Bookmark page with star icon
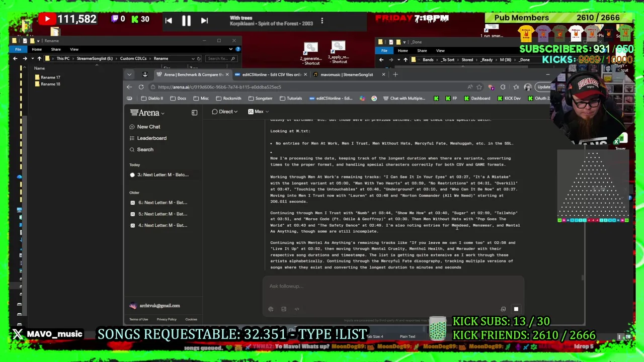 [479, 87]
